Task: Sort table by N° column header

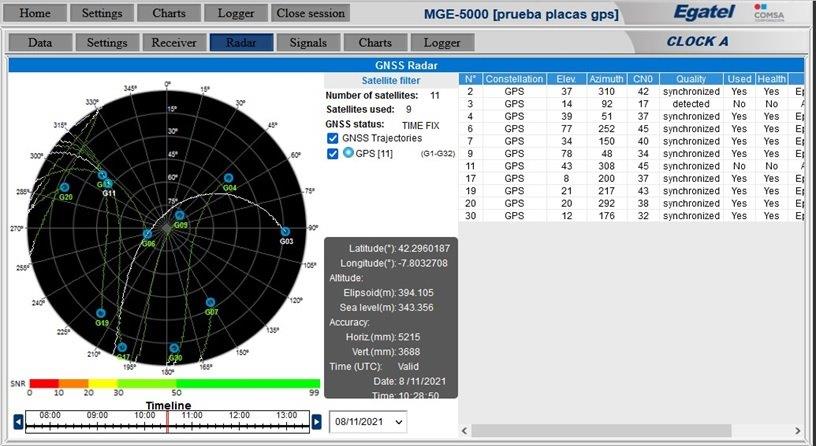Action: 470,79
